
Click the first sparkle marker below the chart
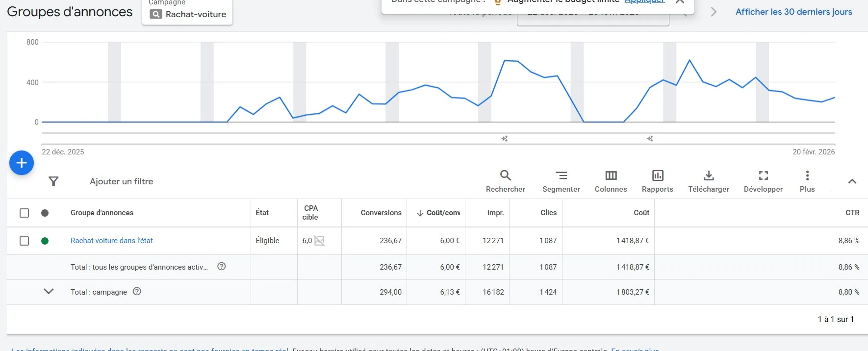pos(505,139)
